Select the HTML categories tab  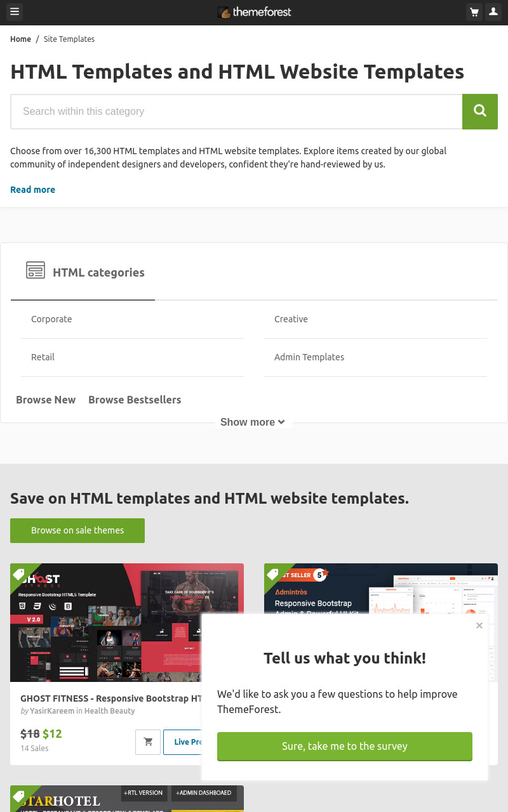click(x=83, y=272)
